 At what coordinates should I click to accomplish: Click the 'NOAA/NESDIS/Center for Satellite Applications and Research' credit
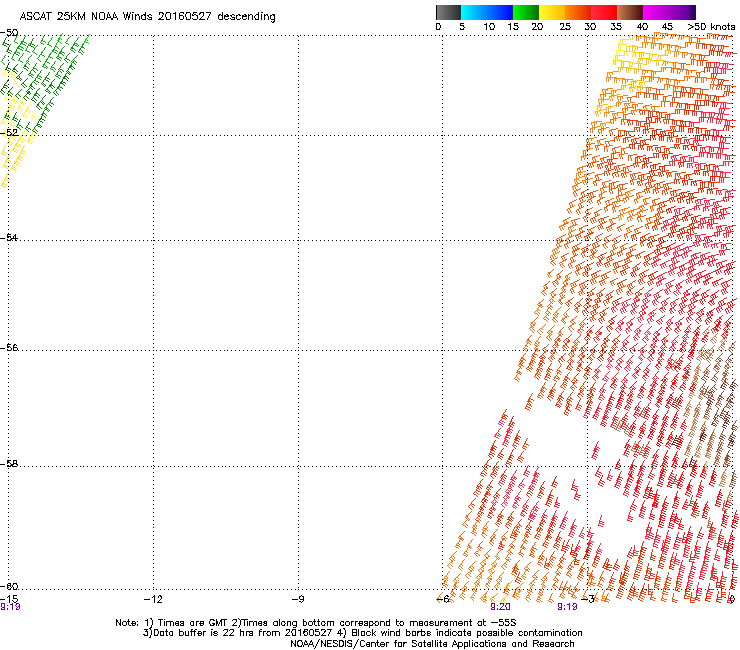(x=432, y=644)
